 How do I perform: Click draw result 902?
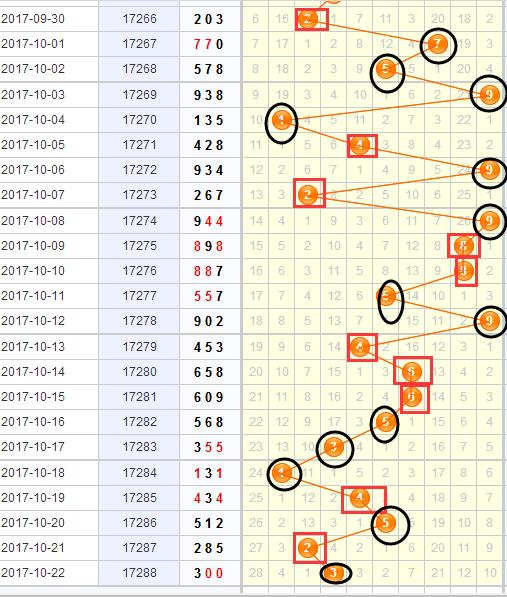208,321
